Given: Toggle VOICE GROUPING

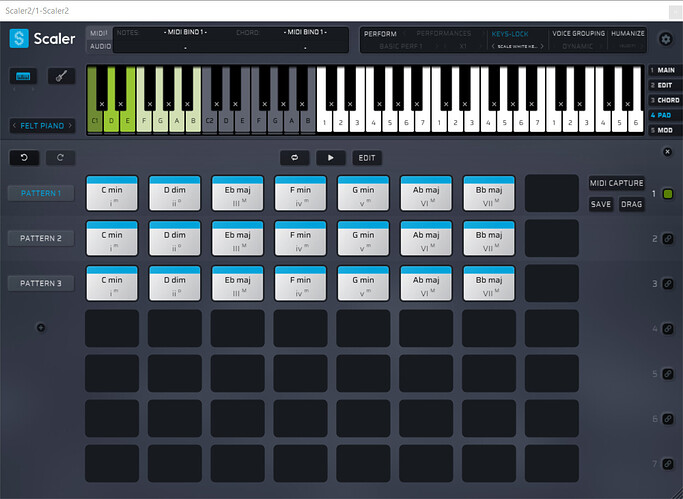Looking at the screenshot, I should pyautogui.click(x=578, y=33).
